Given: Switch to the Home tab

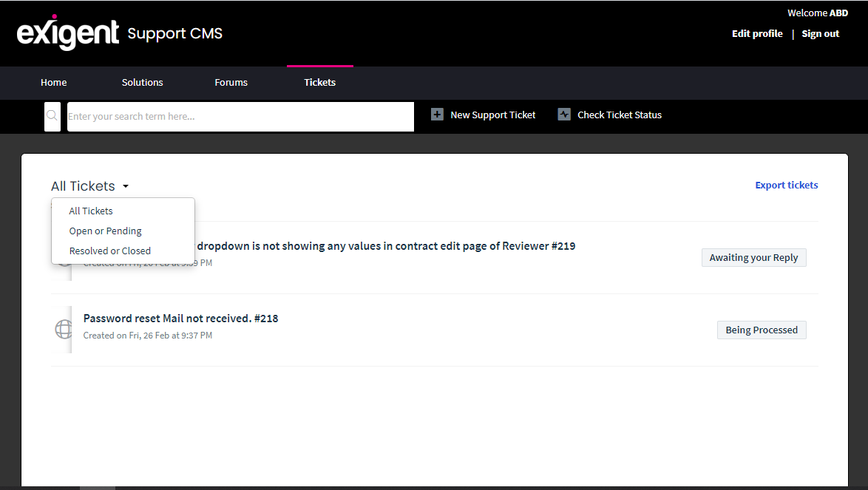Looking at the screenshot, I should click(53, 82).
